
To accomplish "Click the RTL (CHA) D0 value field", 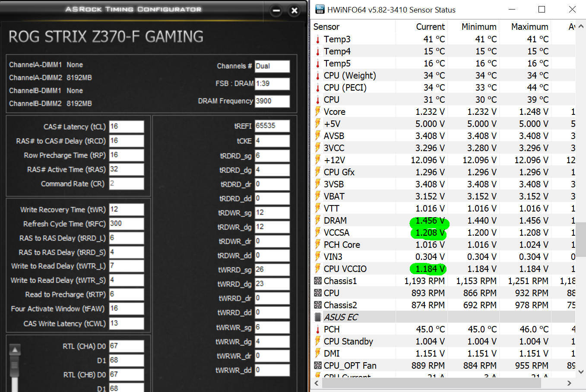I will coord(126,346).
